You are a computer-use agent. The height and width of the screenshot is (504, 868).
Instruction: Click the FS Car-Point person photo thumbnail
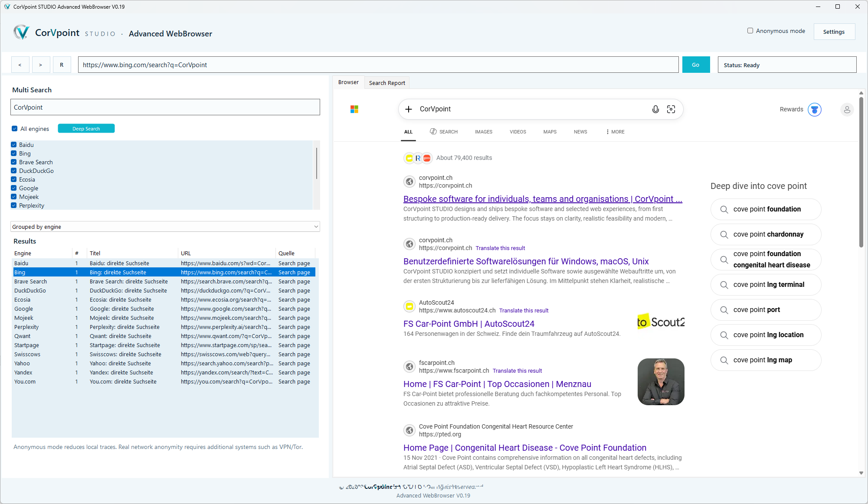point(661,382)
